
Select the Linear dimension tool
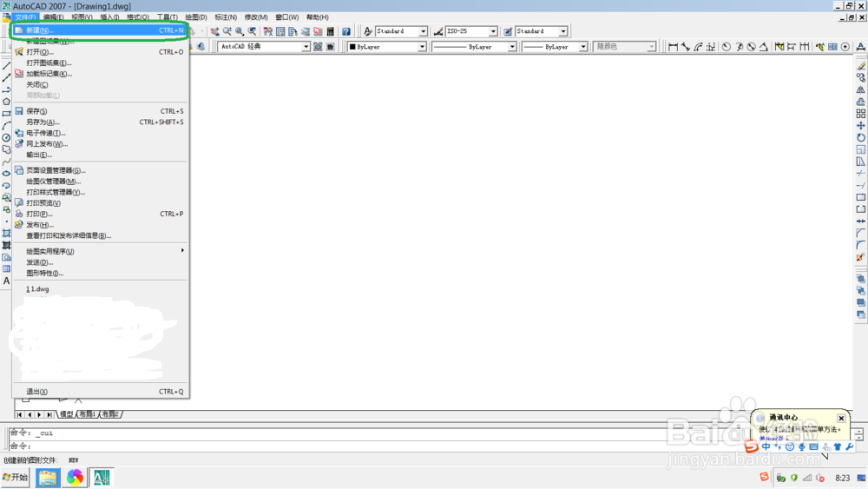point(673,47)
